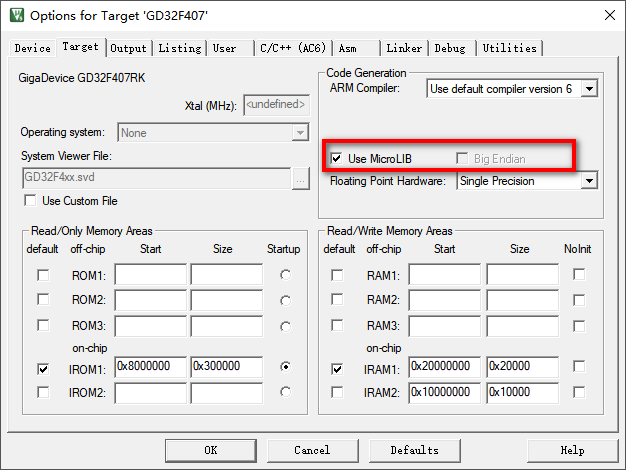Image resolution: width=626 pixels, height=470 pixels.
Task: Toggle the Use MicroLIB checkbox
Action: point(337,159)
